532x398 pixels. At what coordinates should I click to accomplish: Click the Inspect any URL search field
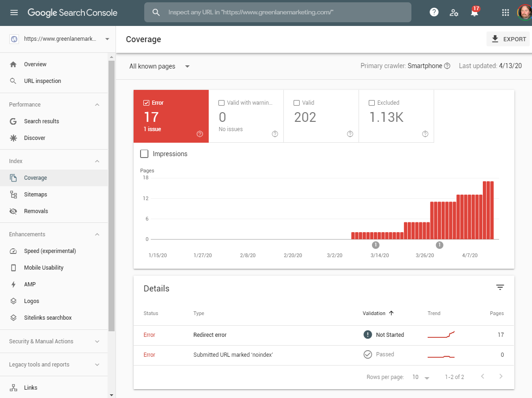pos(278,13)
